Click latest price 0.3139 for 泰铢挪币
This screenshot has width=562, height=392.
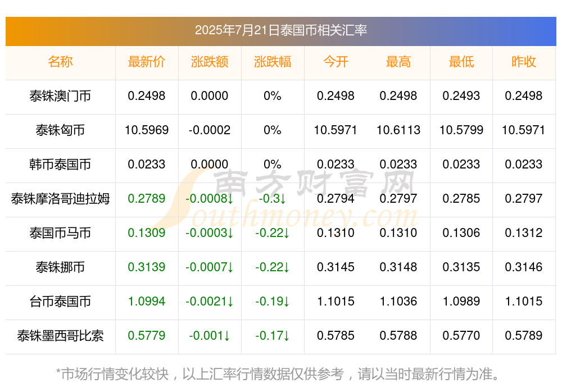click(x=147, y=267)
